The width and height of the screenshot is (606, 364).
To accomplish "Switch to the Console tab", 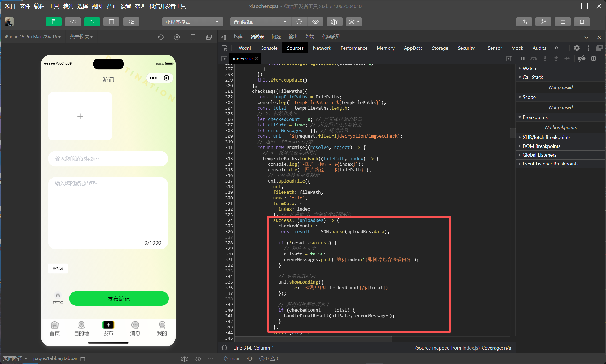I will pos(269,48).
